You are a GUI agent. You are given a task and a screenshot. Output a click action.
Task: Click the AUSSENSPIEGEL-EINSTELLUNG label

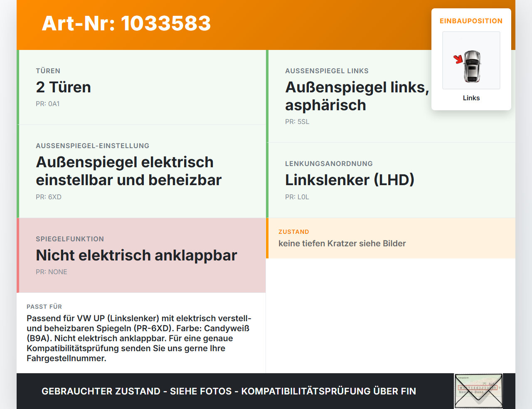(x=93, y=146)
